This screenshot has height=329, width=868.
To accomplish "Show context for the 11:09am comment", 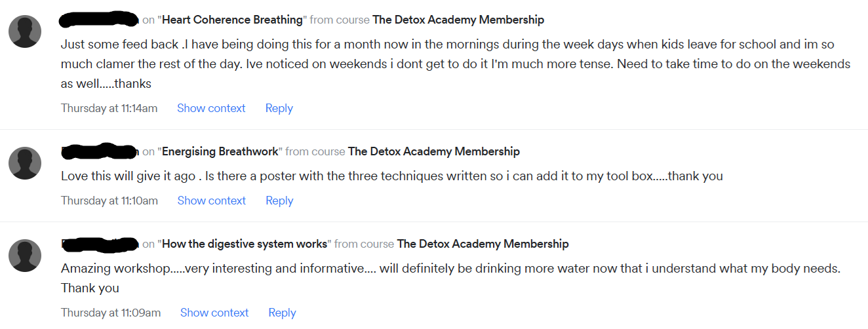I will click(x=214, y=313).
